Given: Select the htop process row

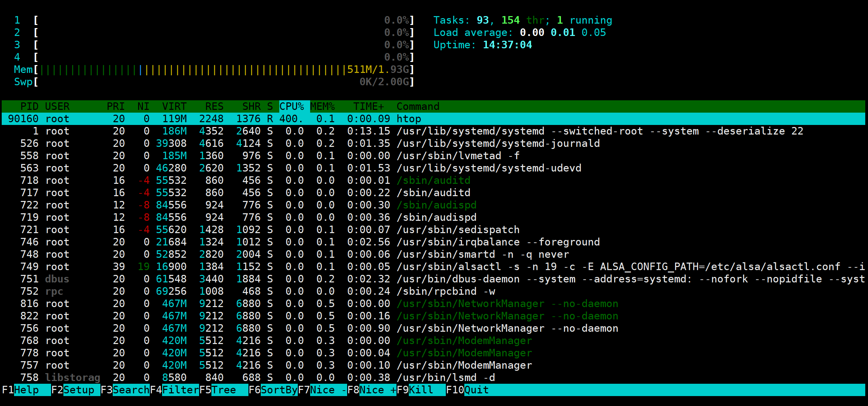Looking at the screenshot, I should point(408,119).
